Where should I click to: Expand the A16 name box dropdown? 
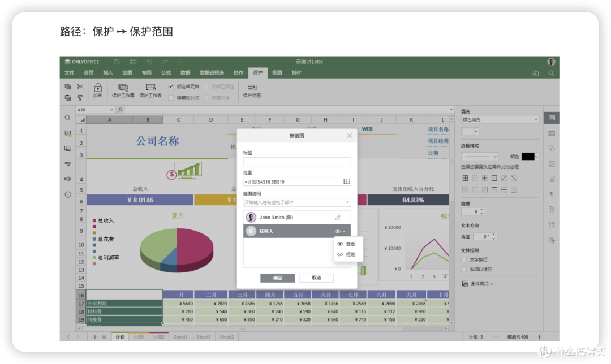click(x=112, y=110)
